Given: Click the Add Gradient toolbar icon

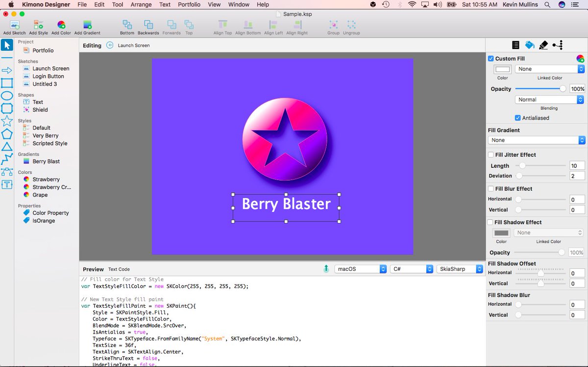Looking at the screenshot, I should (x=87, y=25).
